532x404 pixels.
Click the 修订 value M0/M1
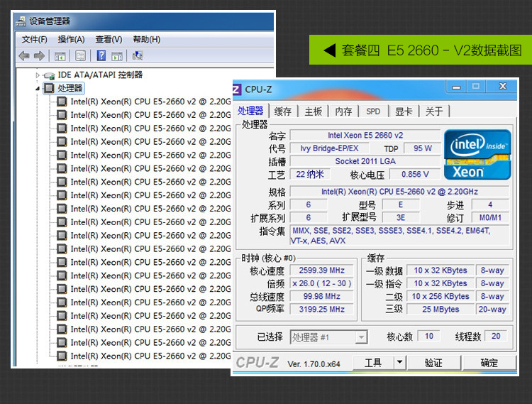[x=490, y=217]
